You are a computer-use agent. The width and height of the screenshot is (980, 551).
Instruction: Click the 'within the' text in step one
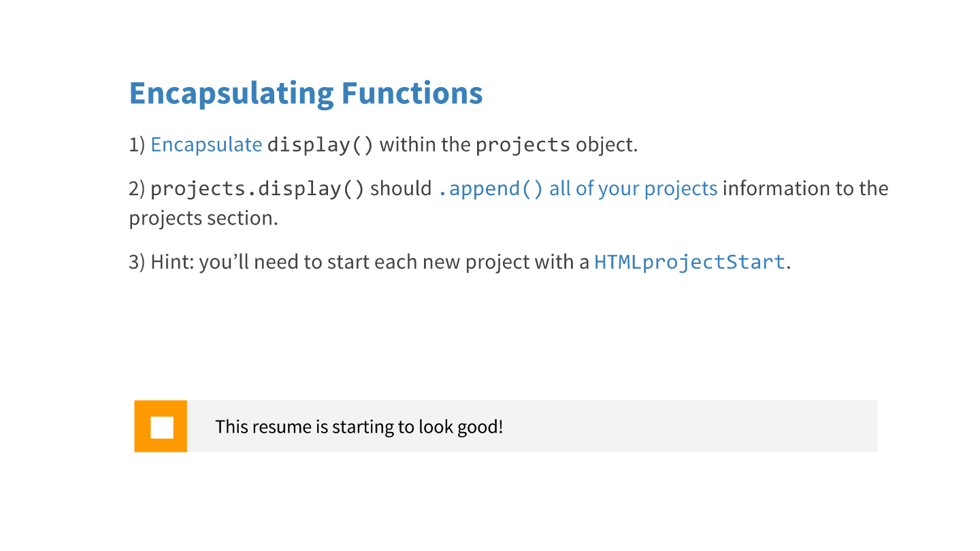tap(425, 145)
